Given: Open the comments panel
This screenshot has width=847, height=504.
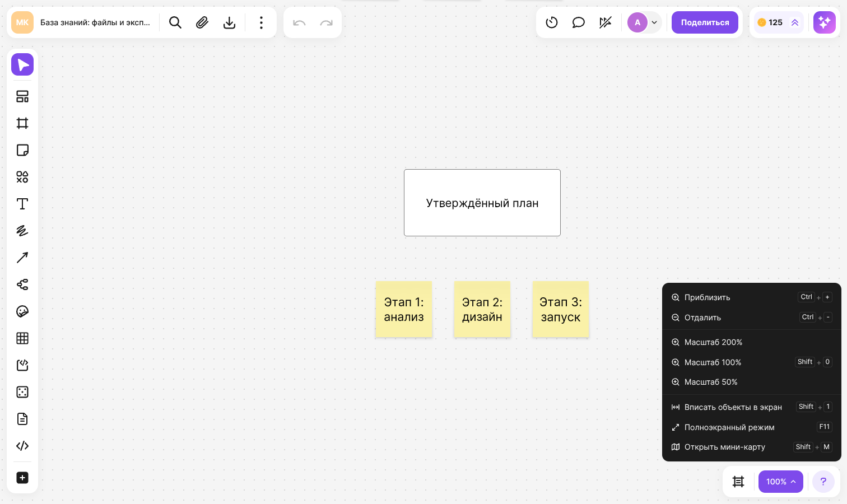Looking at the screenshot, I should coord(579,22).
